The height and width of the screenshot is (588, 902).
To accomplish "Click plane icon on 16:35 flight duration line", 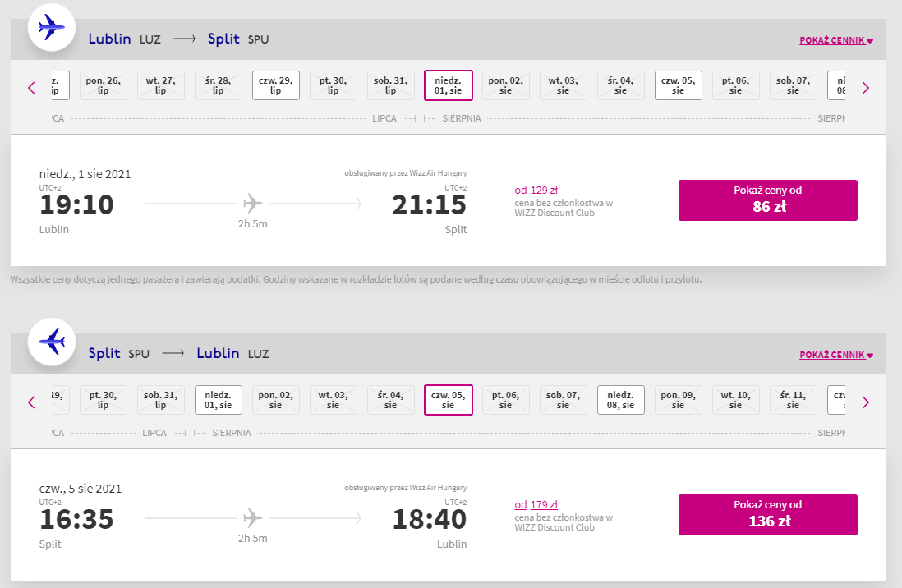I will [x=252, y=518].
